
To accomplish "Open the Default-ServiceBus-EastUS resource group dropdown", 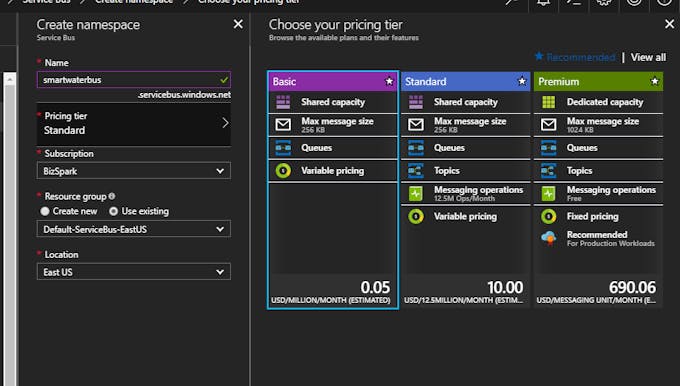I will coord(134,229).
